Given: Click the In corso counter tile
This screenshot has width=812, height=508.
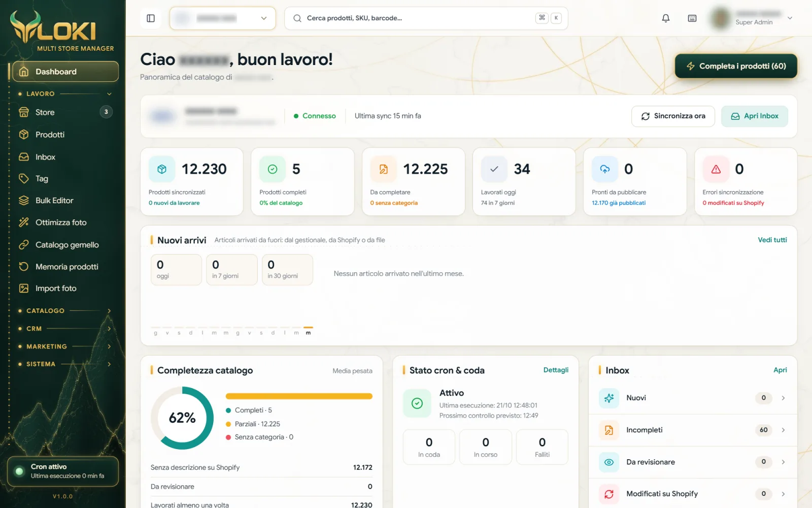Looking at the screenshot, I should (x=486, y=447).
